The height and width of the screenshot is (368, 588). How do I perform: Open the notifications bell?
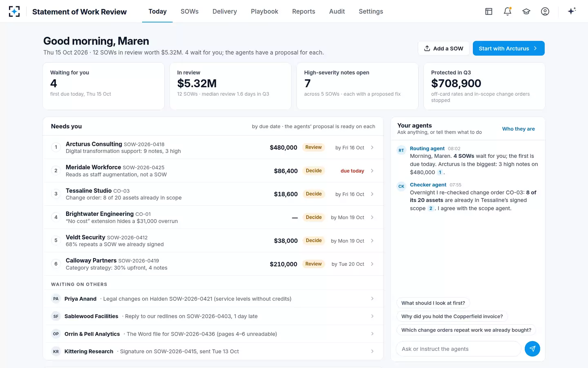coord(508,11)
